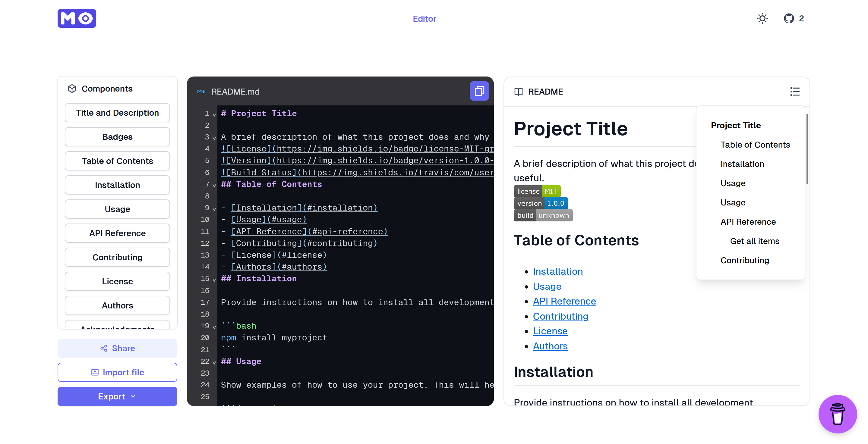This screenshot has height=444, width=868.
Task: Add the License component
Action: [117, 281]
